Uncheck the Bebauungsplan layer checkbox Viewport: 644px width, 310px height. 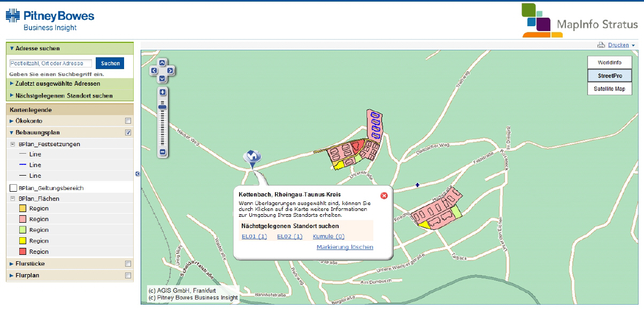pos(128,132)
